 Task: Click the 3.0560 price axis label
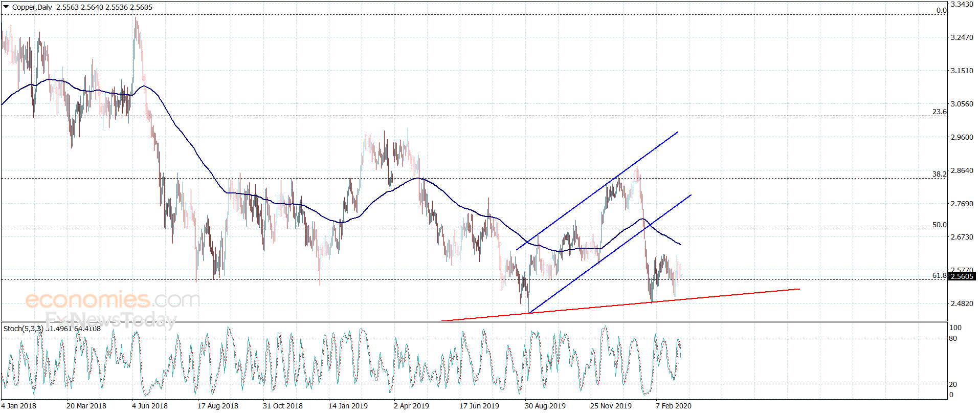click(962, 104)
